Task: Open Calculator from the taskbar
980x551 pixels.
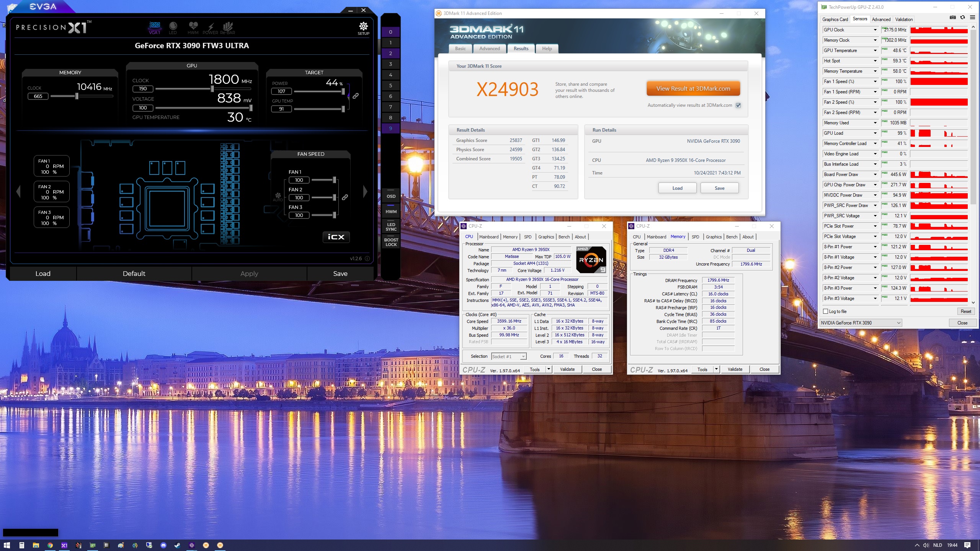Action: pyautogui.click(x=22, y=545)
